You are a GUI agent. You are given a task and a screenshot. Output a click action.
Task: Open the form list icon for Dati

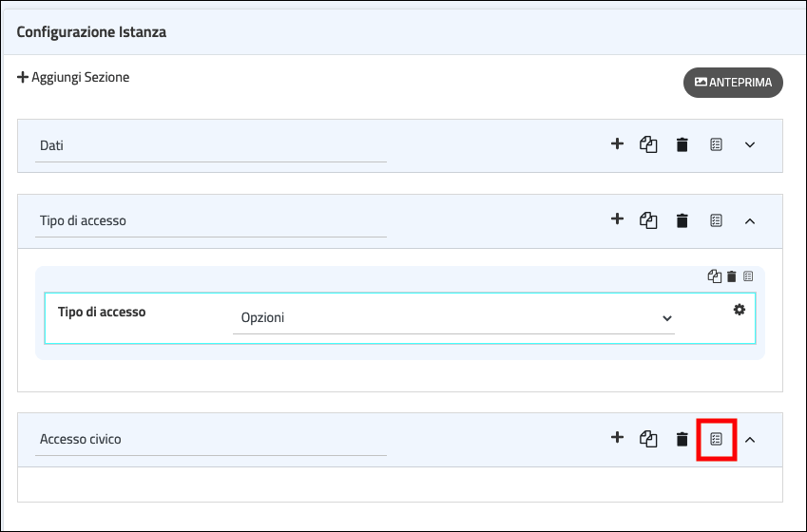click(717, 144)
